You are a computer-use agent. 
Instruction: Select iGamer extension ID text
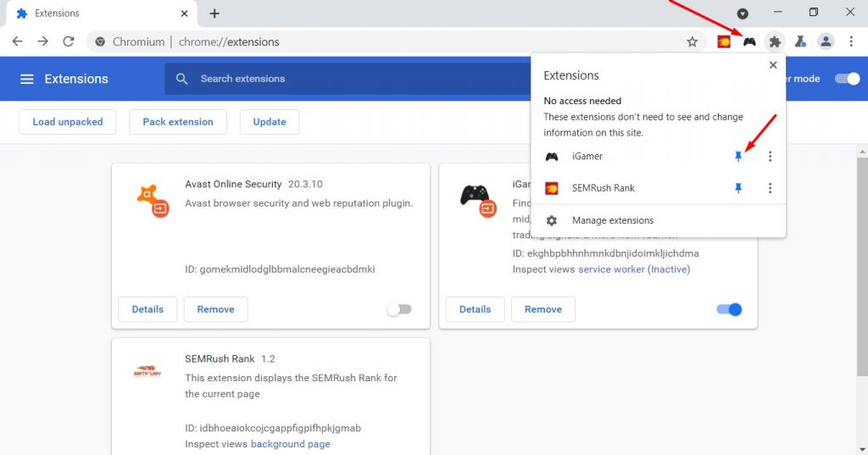(605, 253)
